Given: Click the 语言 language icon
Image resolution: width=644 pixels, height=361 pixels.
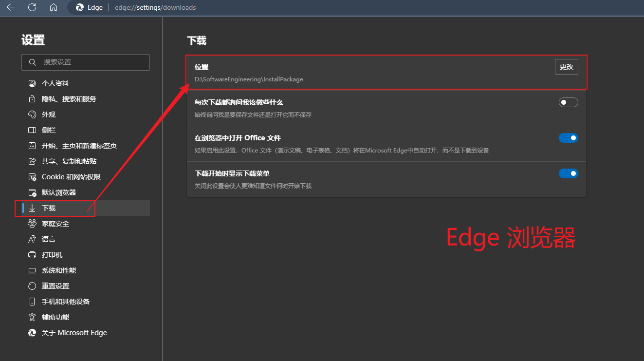Looking at the screenshot, I should [x=32, y=239].
